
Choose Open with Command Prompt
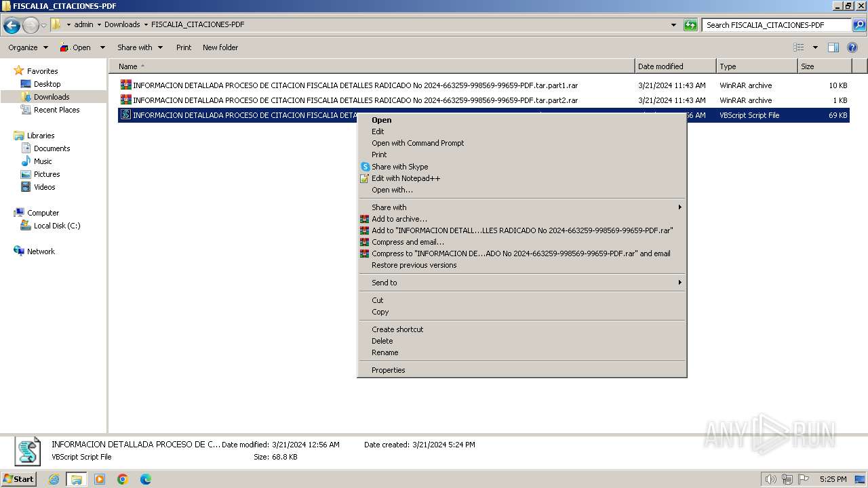pos(522,143)
